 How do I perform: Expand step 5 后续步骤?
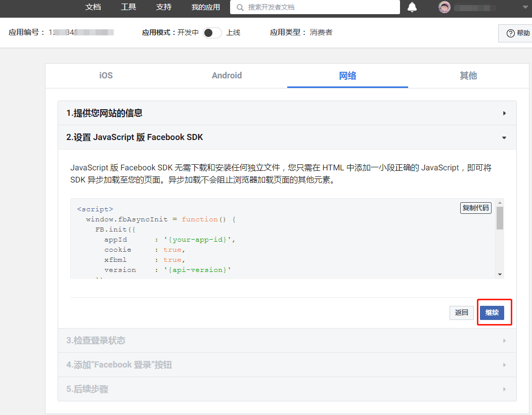tap(287, 389)
